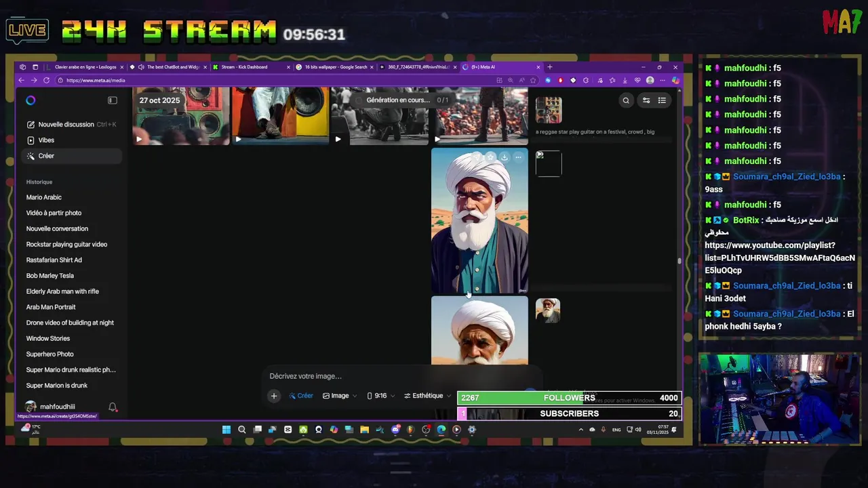Image resolution: width=868 pixels, height=488 pixels.
Task: Switch to the 360_F_724643778 tab
Action: pos(418,67)
